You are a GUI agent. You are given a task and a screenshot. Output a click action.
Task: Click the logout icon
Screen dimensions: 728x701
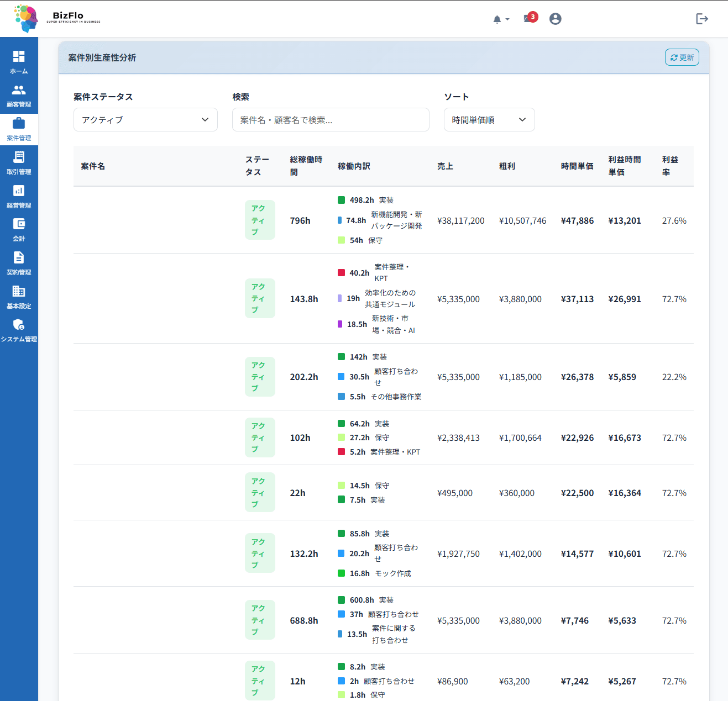tap(702, 19)
